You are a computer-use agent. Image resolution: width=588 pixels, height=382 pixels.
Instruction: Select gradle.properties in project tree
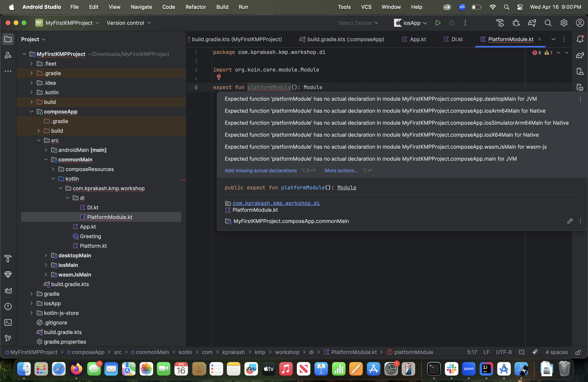tap(65, 342)
